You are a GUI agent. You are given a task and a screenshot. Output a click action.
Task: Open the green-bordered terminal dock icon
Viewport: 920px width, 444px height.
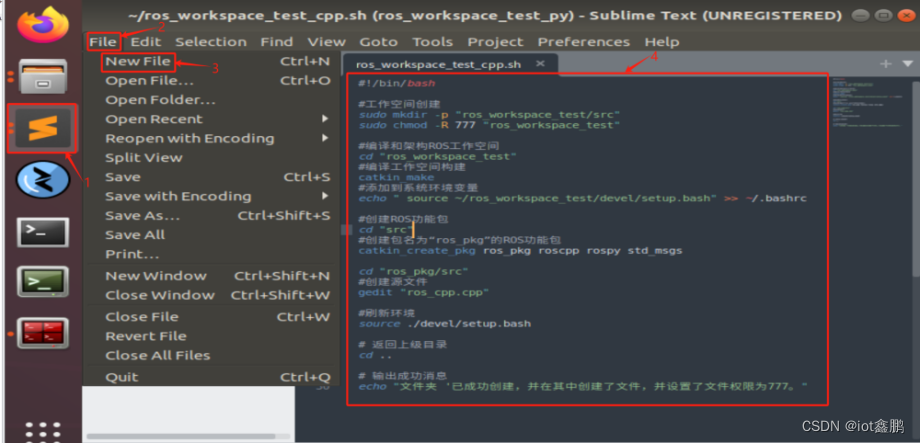[x=42, y=281]
